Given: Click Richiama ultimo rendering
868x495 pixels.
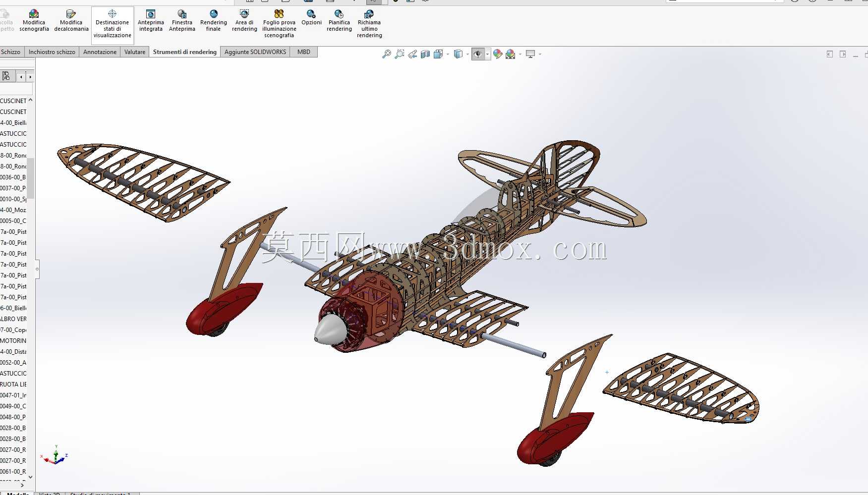Looking at the screenshot, I should point(369,23).
